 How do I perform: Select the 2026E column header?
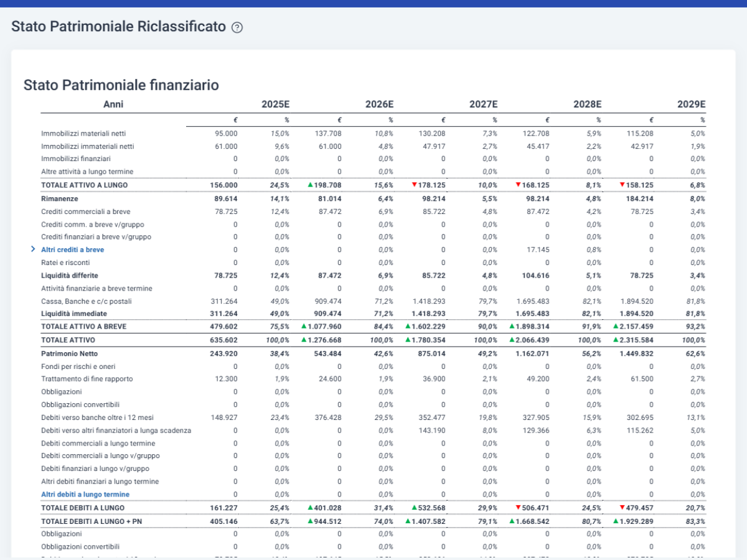coord(379,105)
